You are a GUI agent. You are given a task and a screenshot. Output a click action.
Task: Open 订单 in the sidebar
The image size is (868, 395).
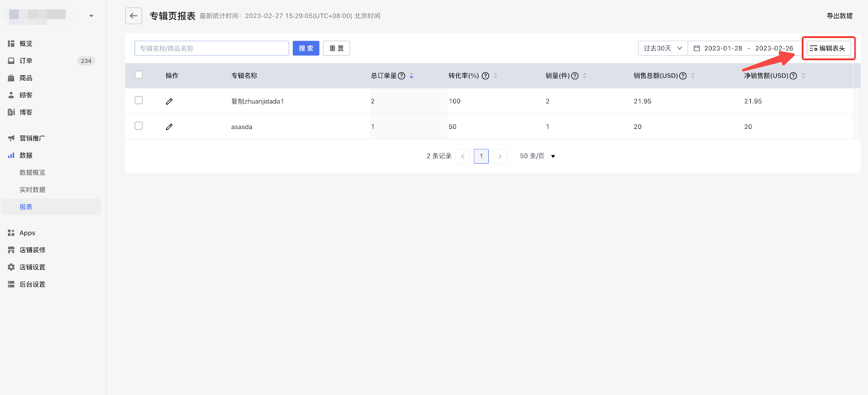pos(26,61)
